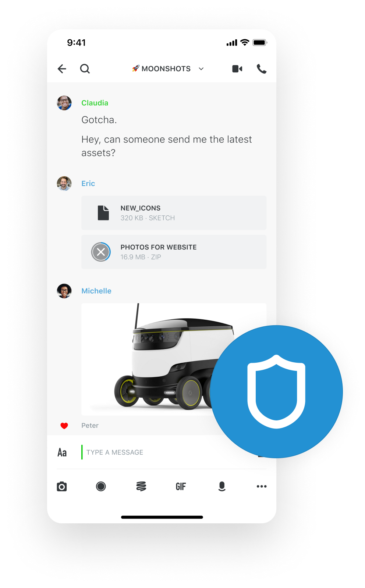Tap the record video circle icon
Screen dimensions: 365x588
(x=101, y=487)
